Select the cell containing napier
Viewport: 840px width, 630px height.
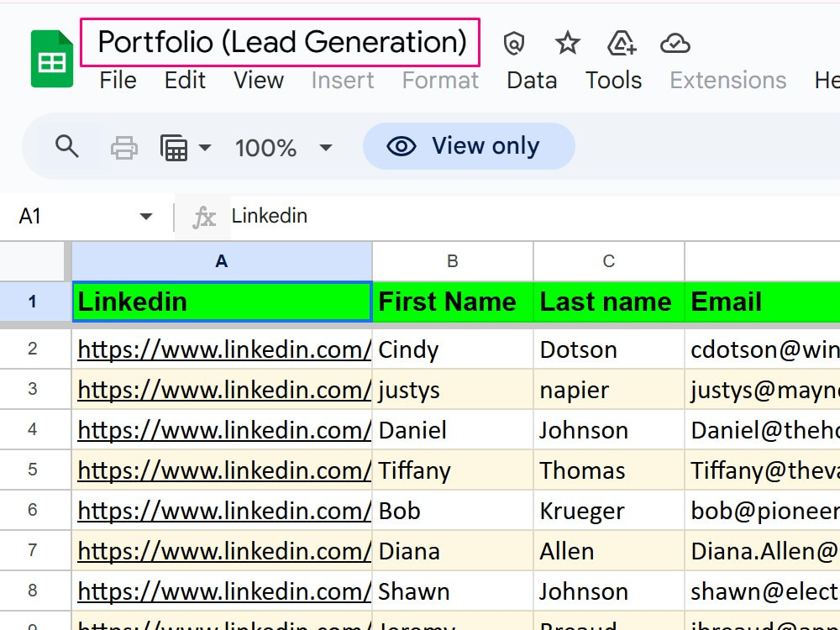(x=608, y=390)
